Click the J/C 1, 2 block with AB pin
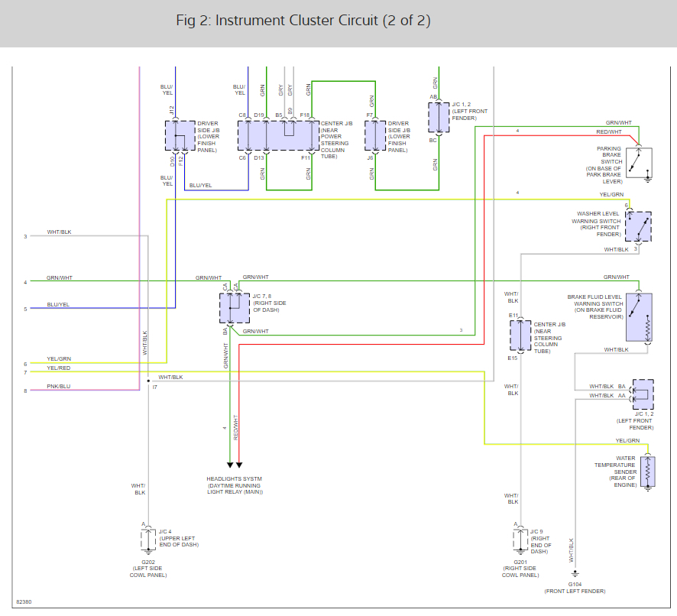 point(439,118)
